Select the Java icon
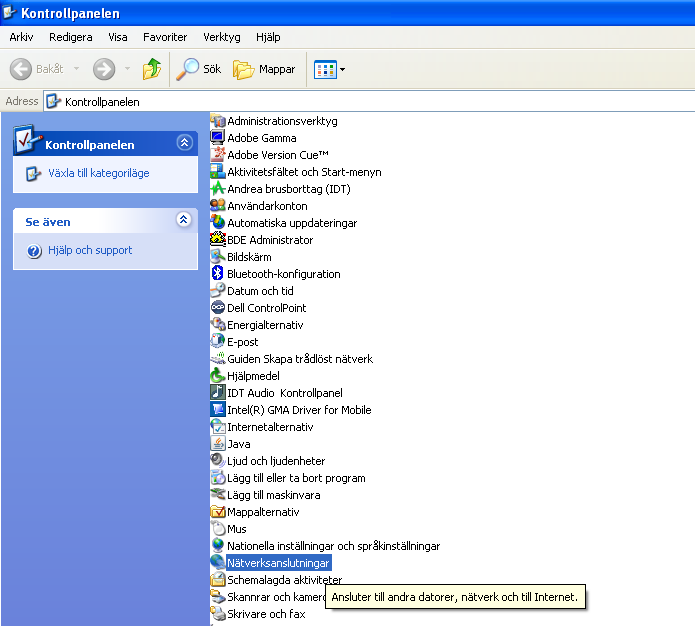The width and height of the screenshot is (695, 626). point(218,444)
